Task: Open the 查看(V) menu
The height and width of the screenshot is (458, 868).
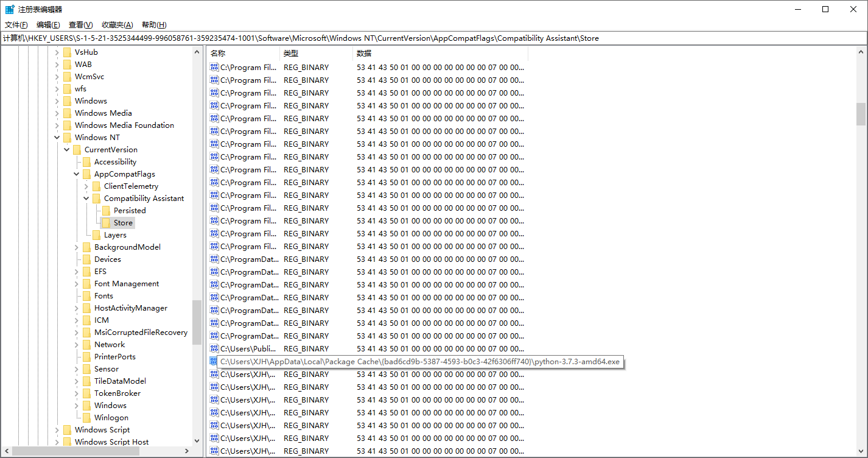Action: coord(80,25)
